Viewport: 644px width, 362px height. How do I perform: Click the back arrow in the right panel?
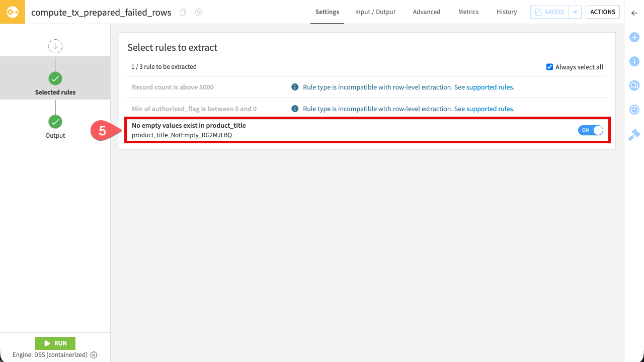(x=634, y=13)
